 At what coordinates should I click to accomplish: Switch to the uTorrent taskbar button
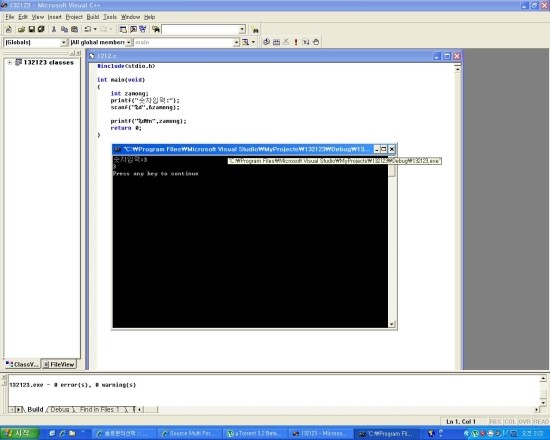coord(255,434)
